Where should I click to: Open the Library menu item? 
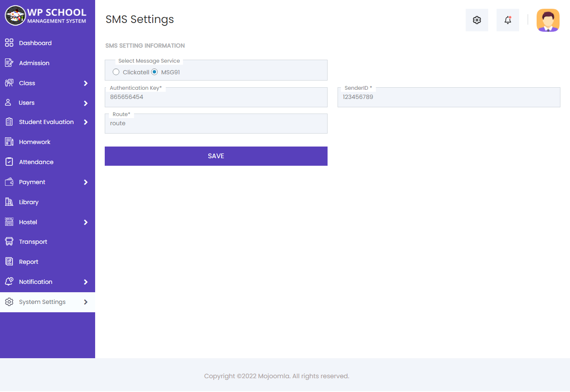point(48,202)
